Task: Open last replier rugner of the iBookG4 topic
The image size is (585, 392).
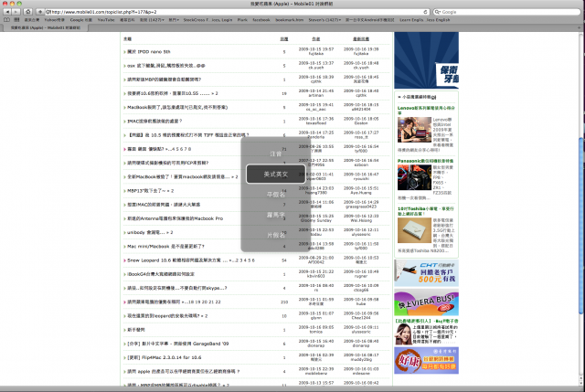Action: 361,276
